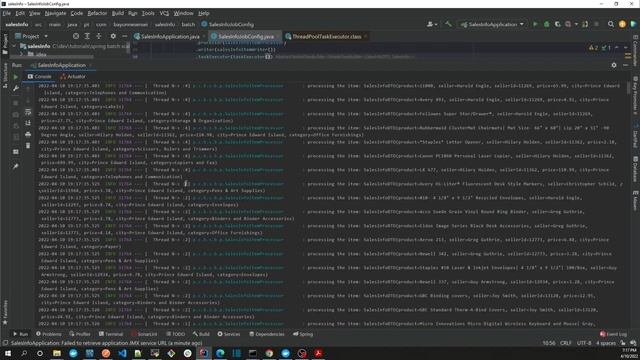Viewport: 640px width, 360px height.
Task: Click the orange IDE updates icon
Action: tap(622, 24)
